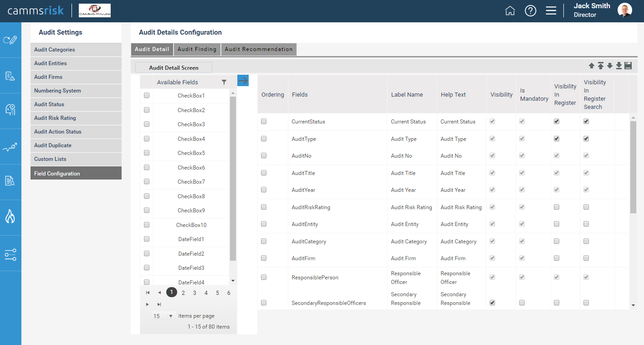644x345 pixels.
Task: Click the move to top arrow icon
Action: [601, 66]
